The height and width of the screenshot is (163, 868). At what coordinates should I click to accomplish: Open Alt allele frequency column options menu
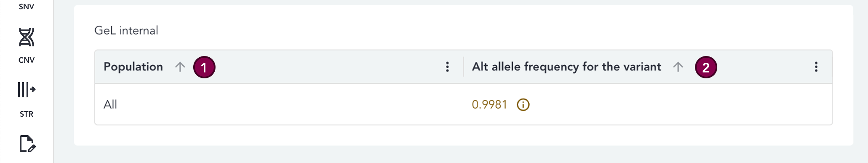(x=816, y=67)
